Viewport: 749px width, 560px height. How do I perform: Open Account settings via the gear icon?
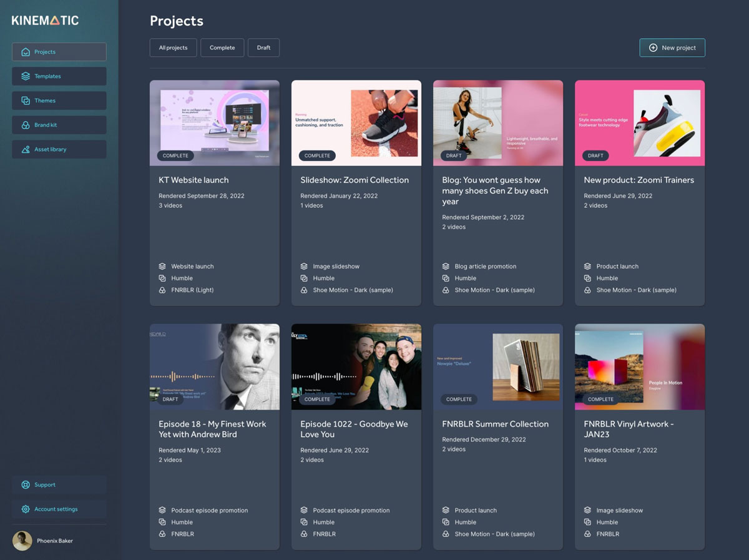(26, 509)
